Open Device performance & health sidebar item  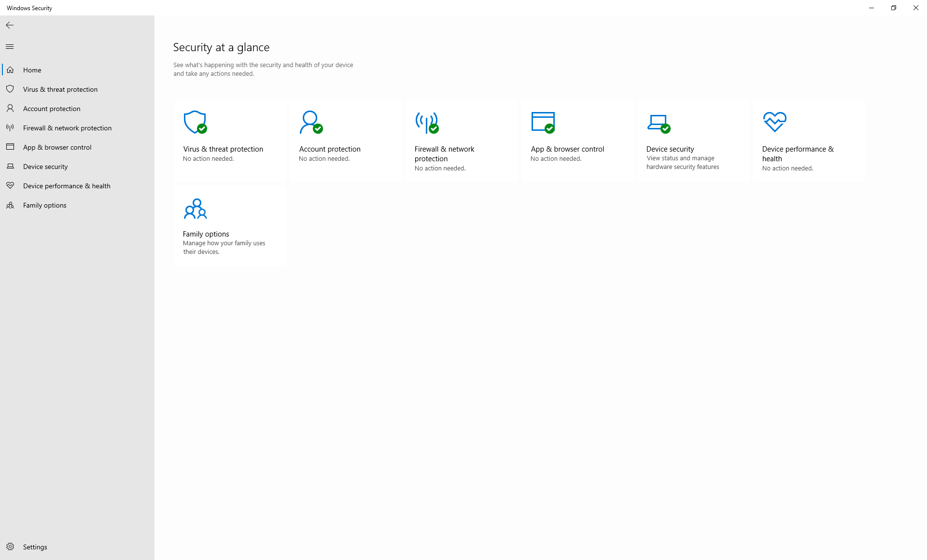tap(67, 186)
